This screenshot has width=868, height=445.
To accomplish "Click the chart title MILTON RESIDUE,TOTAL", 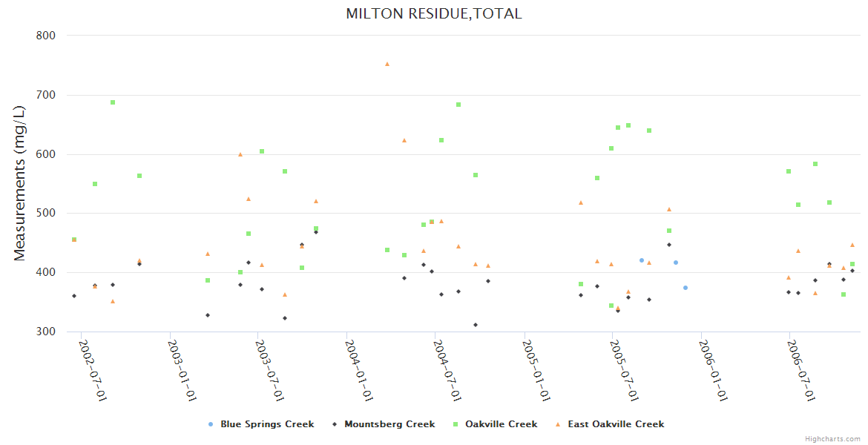I will click(x=433, y=13).
